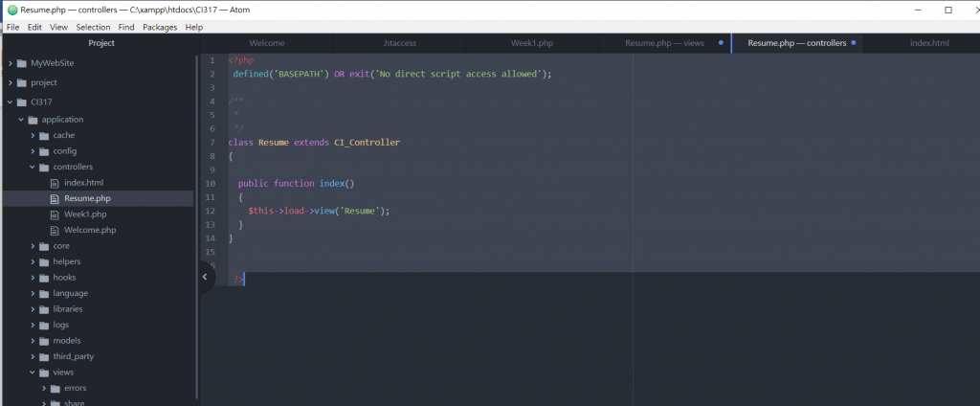The image size is (980, 406).
Task: Click the language folder icon
Action: click(44, 293)
